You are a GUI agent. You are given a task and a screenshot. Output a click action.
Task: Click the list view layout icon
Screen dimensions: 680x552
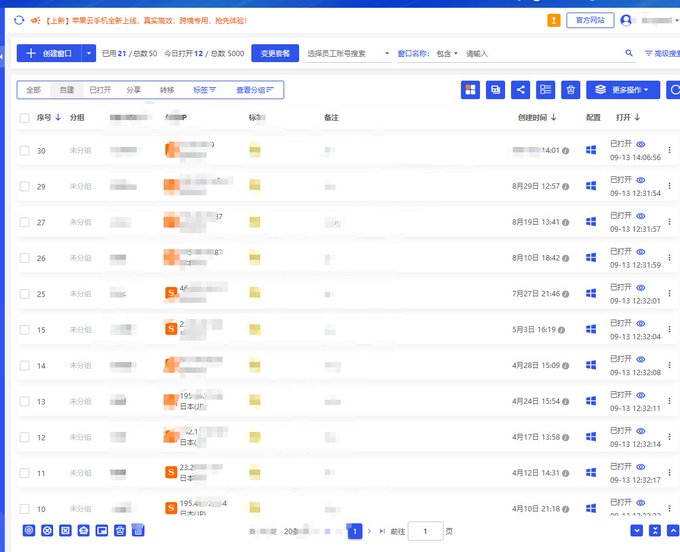coord(546,90)
